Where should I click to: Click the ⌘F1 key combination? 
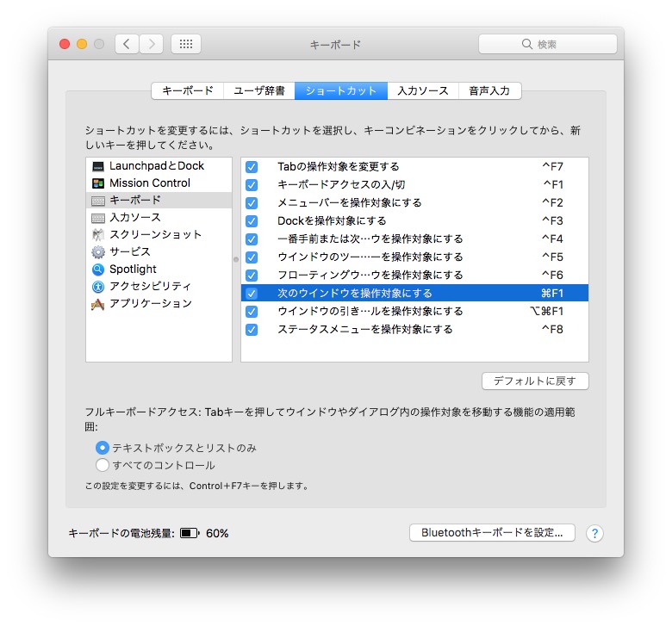pos(552,294)
